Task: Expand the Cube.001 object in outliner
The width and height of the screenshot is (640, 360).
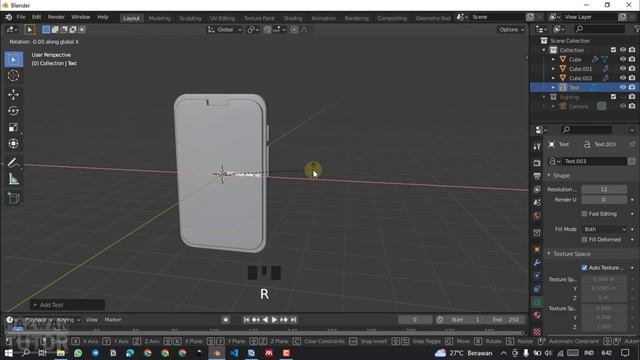Action: 553,69
